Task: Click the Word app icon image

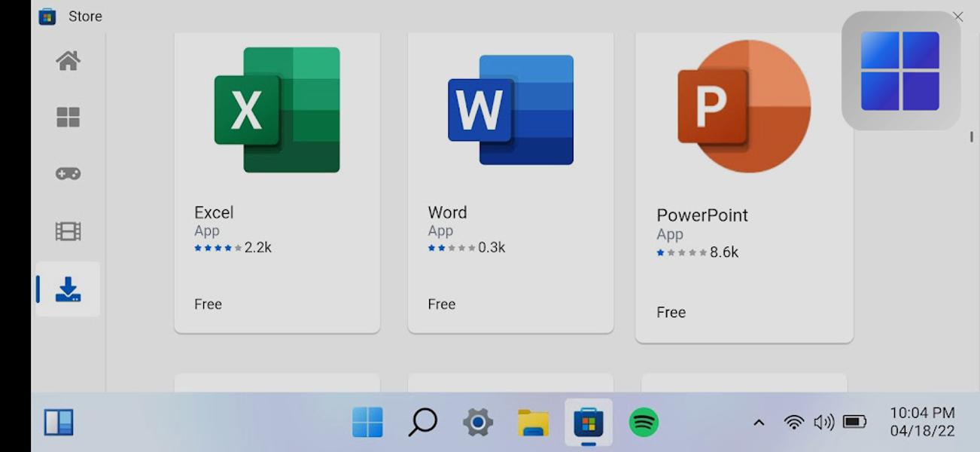Action: (x=510, y=110)
